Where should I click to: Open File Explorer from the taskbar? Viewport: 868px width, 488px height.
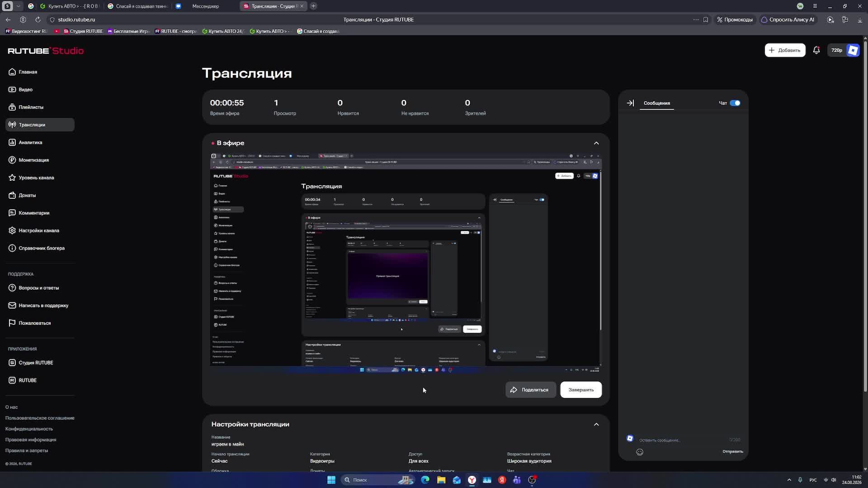coord(441,480)
